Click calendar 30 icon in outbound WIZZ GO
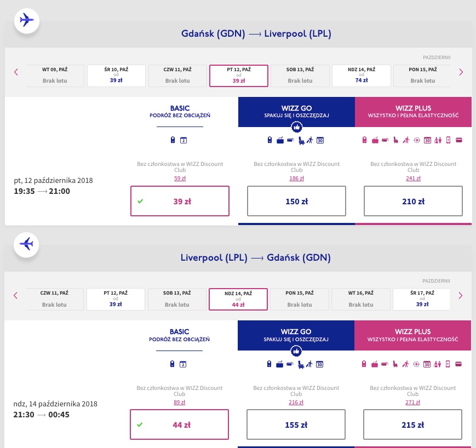476x448 pixels. point(320,140)
